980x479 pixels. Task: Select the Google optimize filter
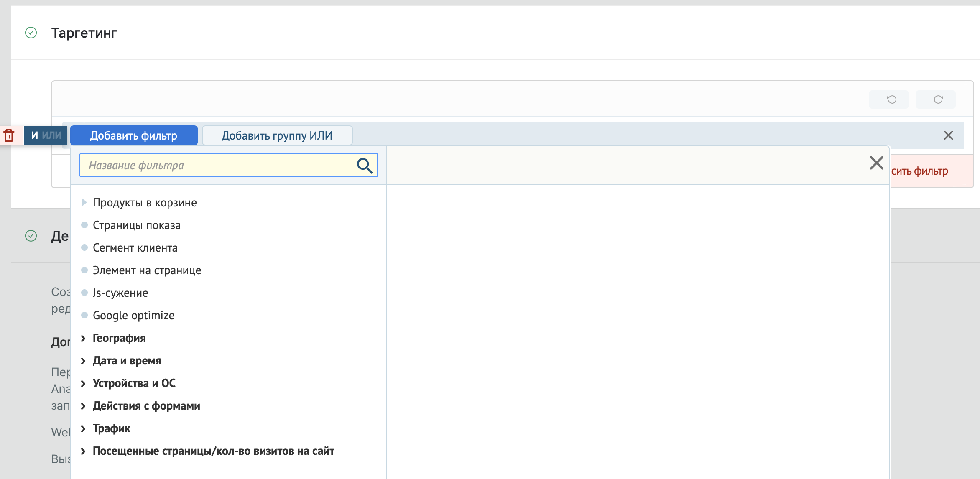tap(133, 316)
